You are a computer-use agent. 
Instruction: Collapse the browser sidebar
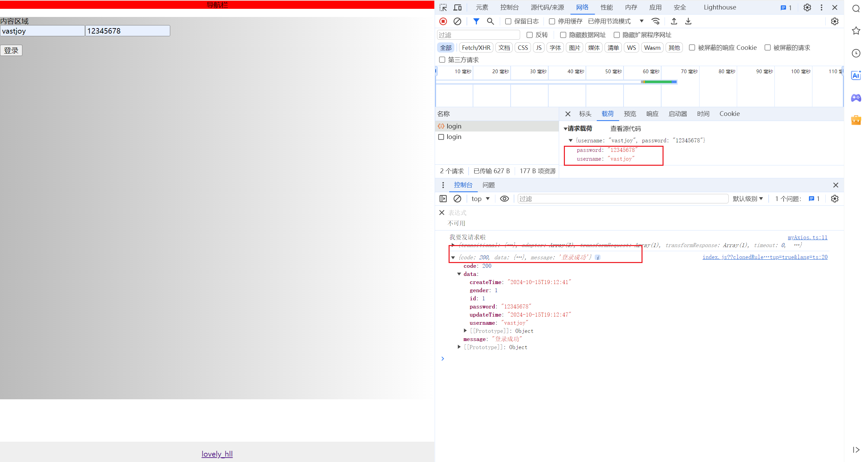[856, 450]
